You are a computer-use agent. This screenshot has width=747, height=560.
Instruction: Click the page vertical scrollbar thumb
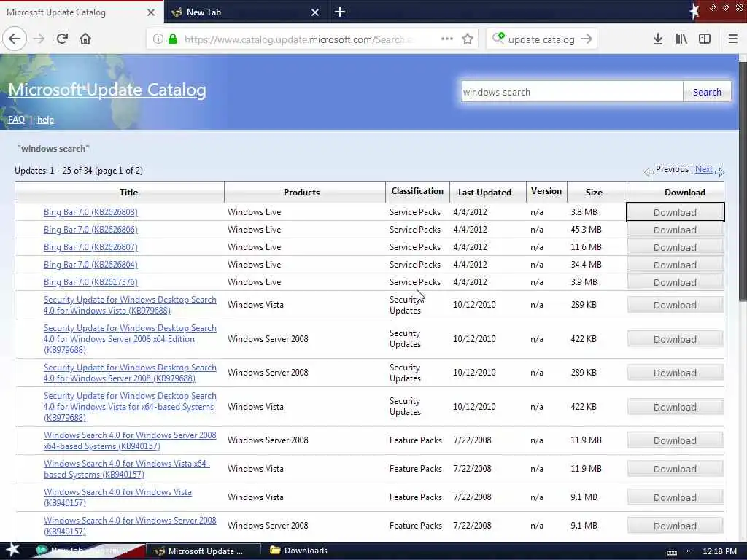tap(743, 181)
